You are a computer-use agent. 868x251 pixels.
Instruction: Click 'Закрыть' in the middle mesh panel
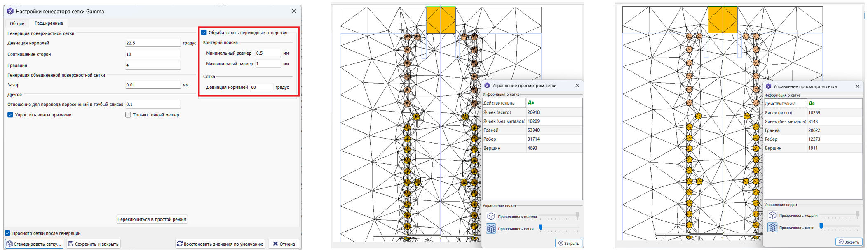click(569, 243)
